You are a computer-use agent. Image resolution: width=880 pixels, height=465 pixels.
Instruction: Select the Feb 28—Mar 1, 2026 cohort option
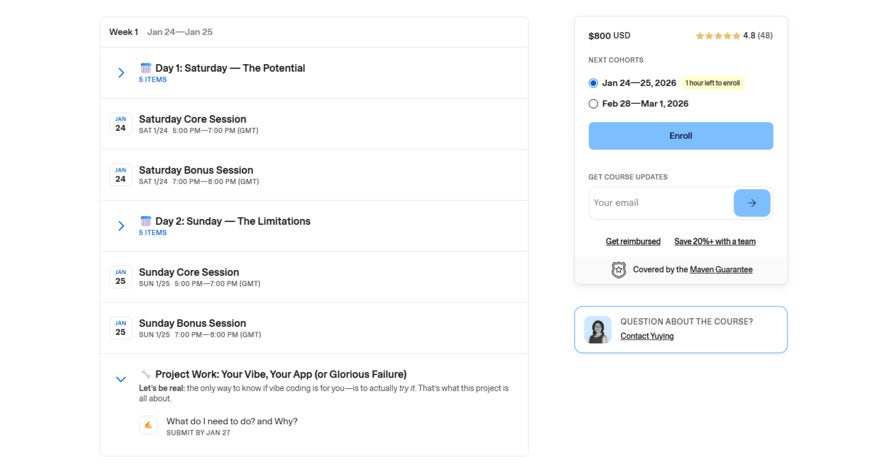coord(594,104)
